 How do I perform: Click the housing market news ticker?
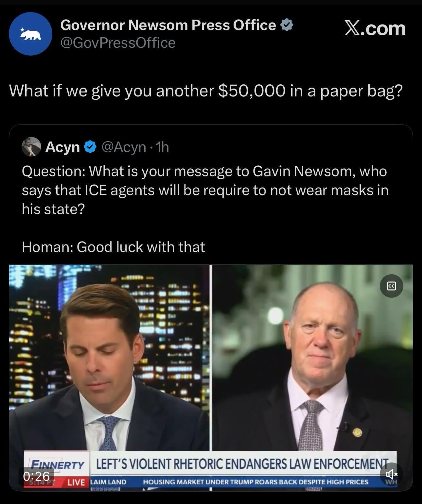tap(255, 482)
